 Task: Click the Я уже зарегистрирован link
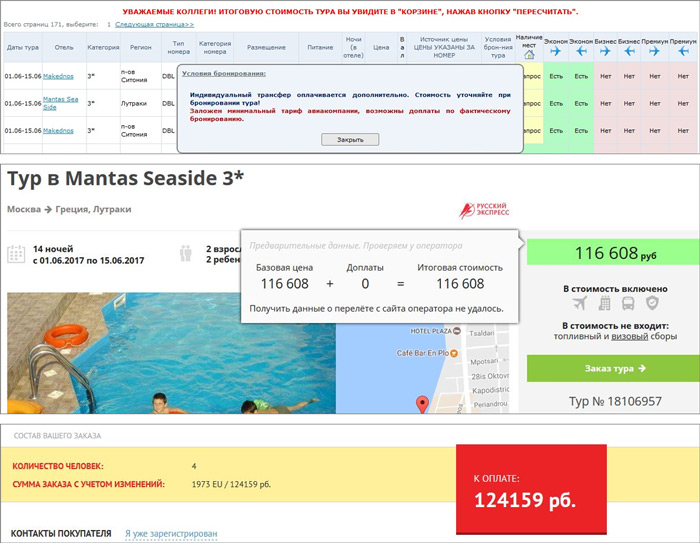click(x=171, y=534)
